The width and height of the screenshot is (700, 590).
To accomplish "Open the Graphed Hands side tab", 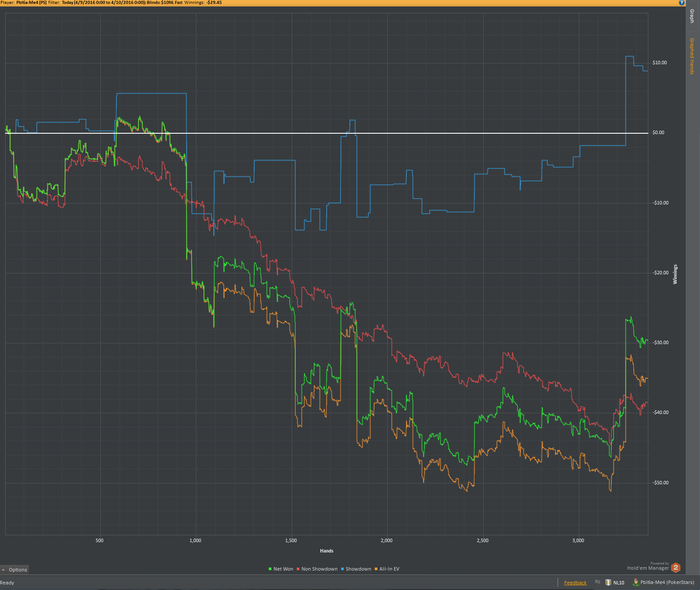I will point(692,56).
